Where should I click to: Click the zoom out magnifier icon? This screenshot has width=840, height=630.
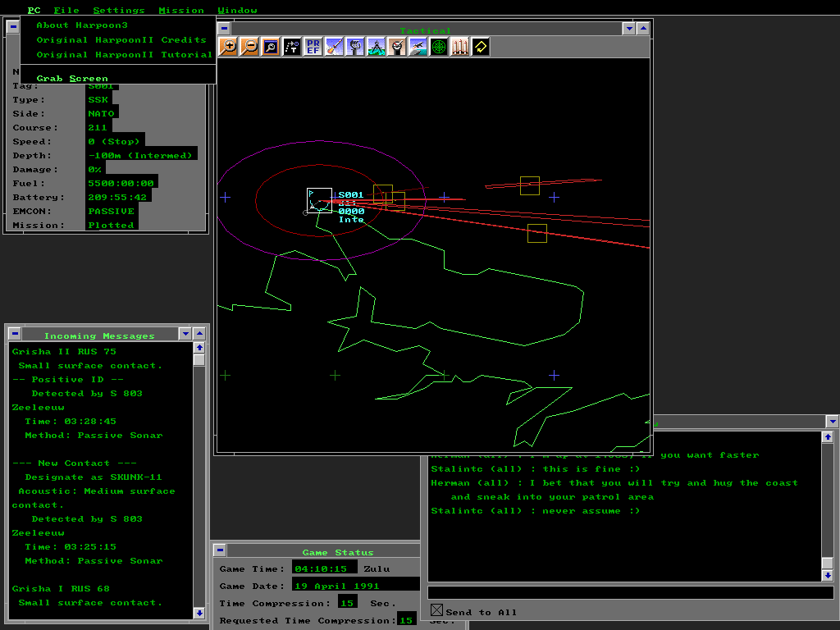tap(249, 47)
